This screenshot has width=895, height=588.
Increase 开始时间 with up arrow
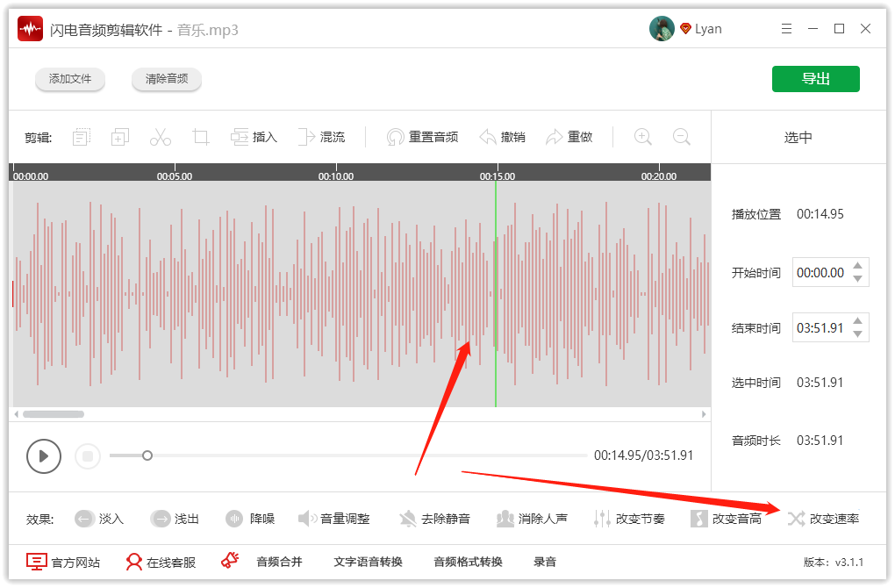point(858,266)
